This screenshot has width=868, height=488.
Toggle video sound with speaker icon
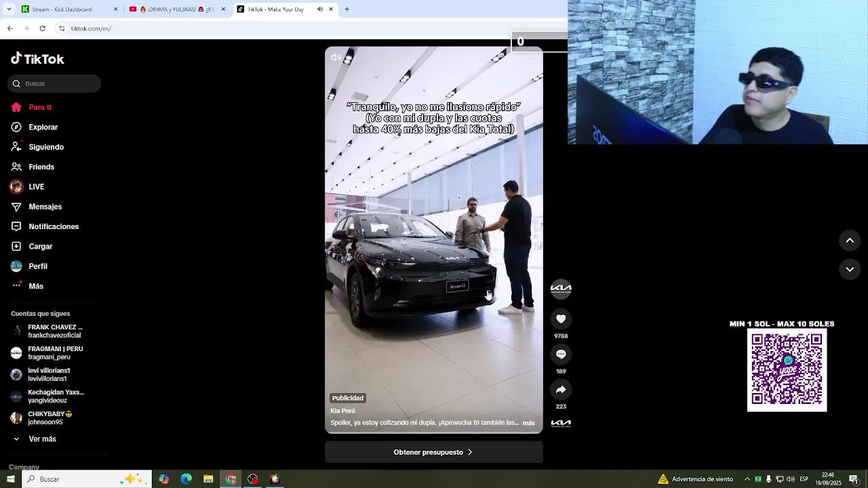point(336,58)
